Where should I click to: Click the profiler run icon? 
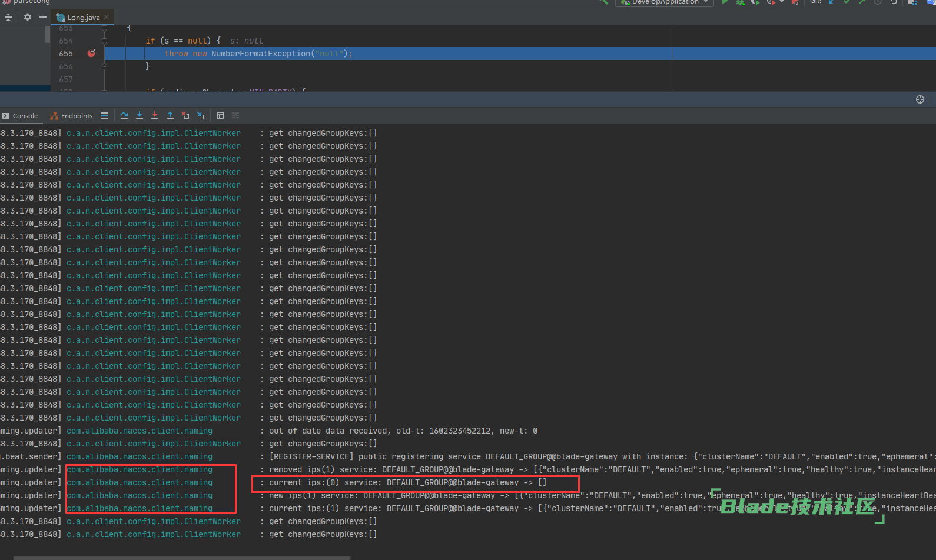click(x=771, y=2)
